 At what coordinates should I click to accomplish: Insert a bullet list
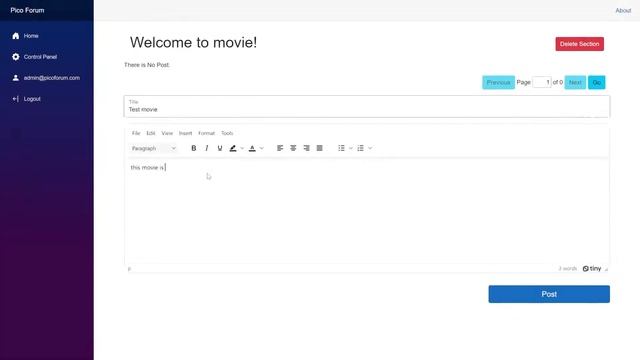(342, 148)
